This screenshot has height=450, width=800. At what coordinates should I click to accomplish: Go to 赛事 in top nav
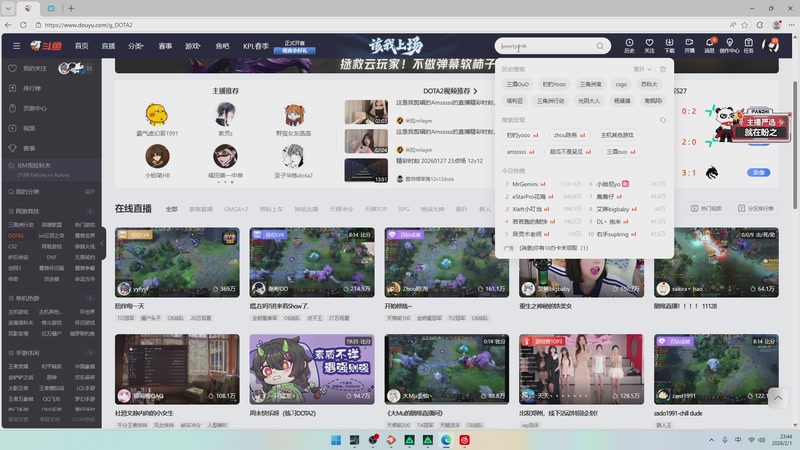pyautogui.click(x=165, y=46)
